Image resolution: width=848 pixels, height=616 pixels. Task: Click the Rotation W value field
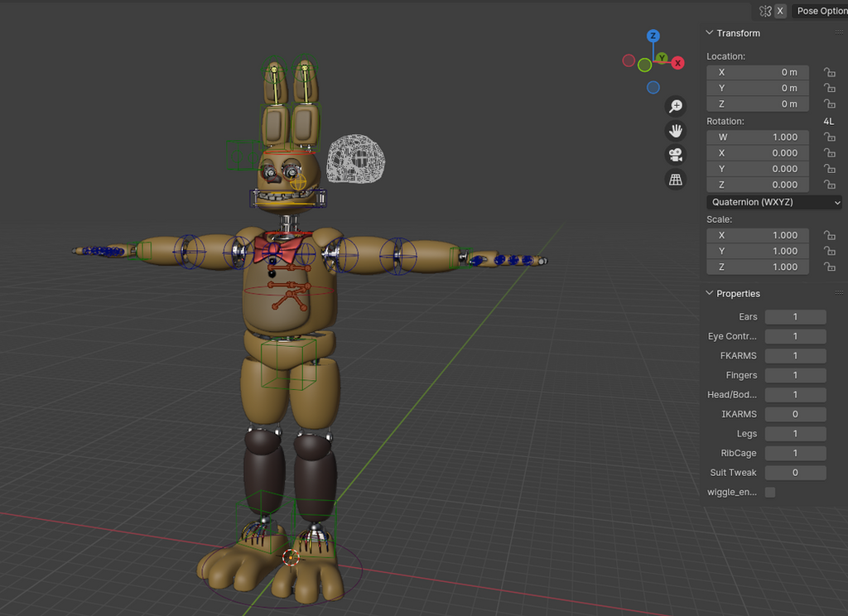(x=758, y=137)
